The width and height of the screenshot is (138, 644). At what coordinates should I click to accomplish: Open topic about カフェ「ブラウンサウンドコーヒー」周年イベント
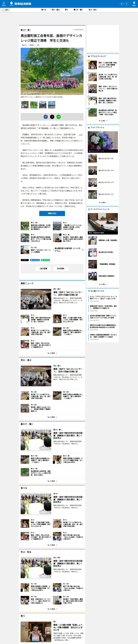103,298
